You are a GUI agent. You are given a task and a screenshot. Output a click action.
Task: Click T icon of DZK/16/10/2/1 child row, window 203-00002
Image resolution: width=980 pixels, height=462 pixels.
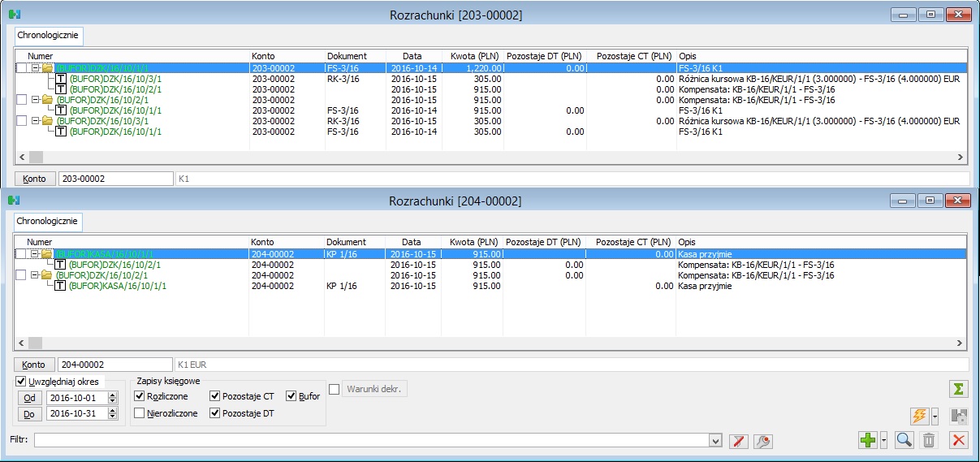61,89
